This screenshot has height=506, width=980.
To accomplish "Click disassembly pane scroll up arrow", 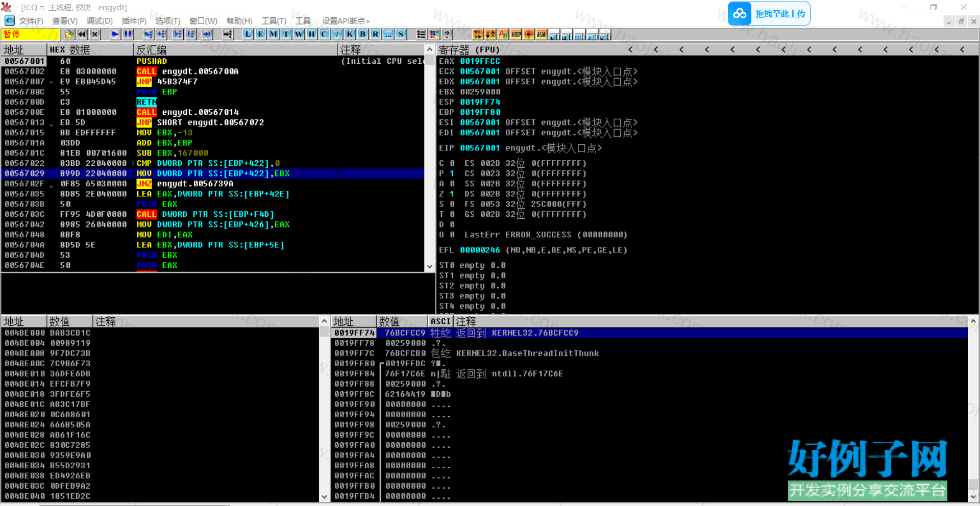I will tap(429, 49).
